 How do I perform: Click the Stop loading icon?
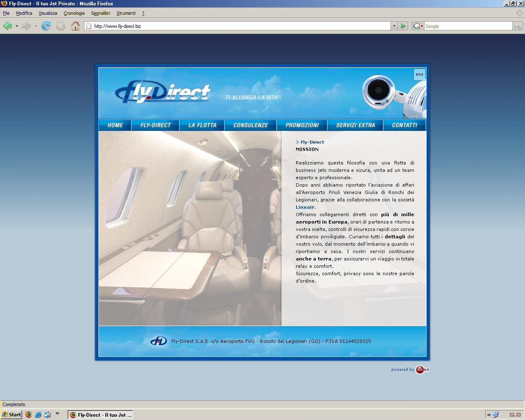[x=61, y=26]
